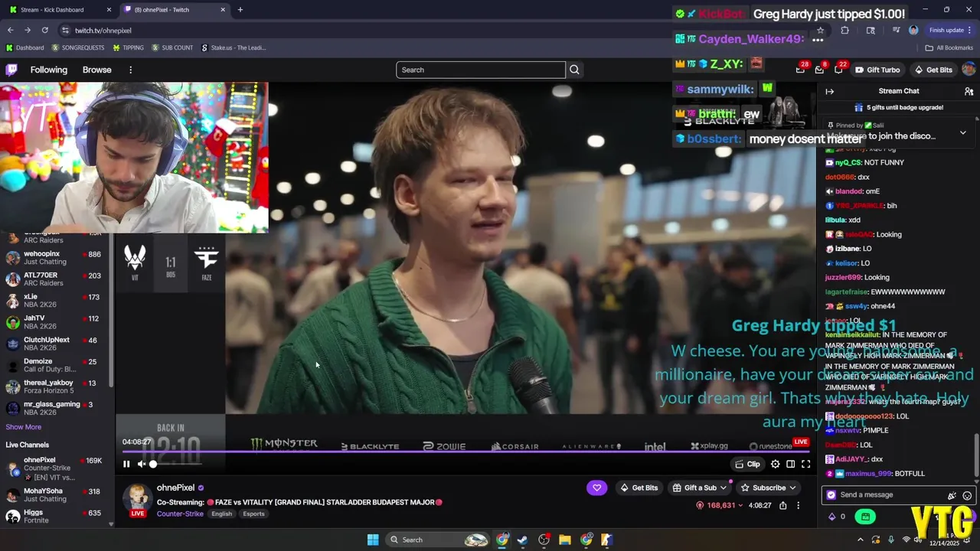Click the channel points icon in message box
This screenshot has width=980, height=551.
pos(831,495)
